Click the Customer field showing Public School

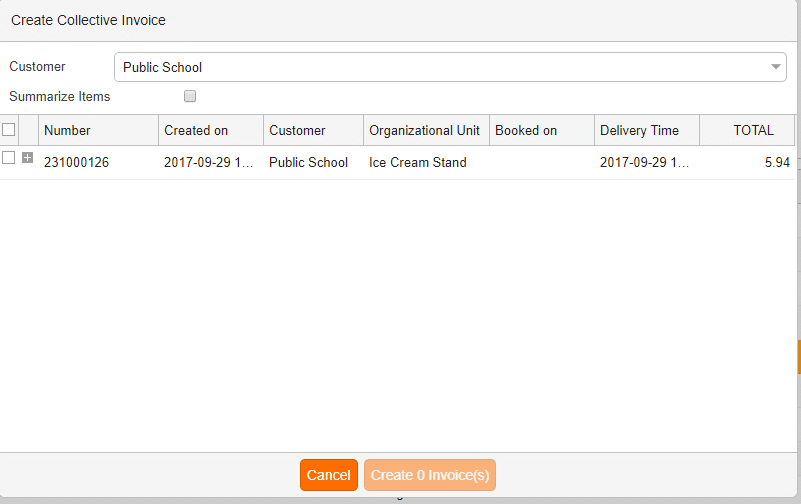tap(450, 67)
